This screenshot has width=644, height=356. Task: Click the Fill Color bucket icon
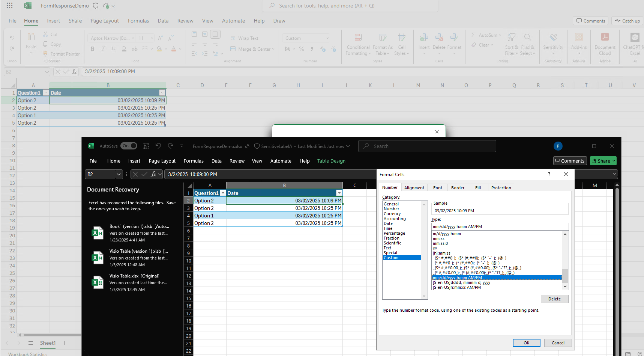click(159, 49)
